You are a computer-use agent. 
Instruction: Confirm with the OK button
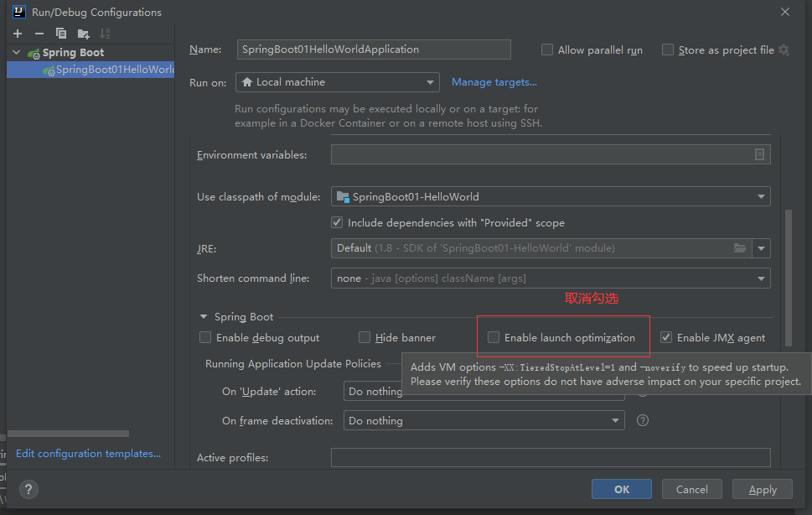coord(622,489)
